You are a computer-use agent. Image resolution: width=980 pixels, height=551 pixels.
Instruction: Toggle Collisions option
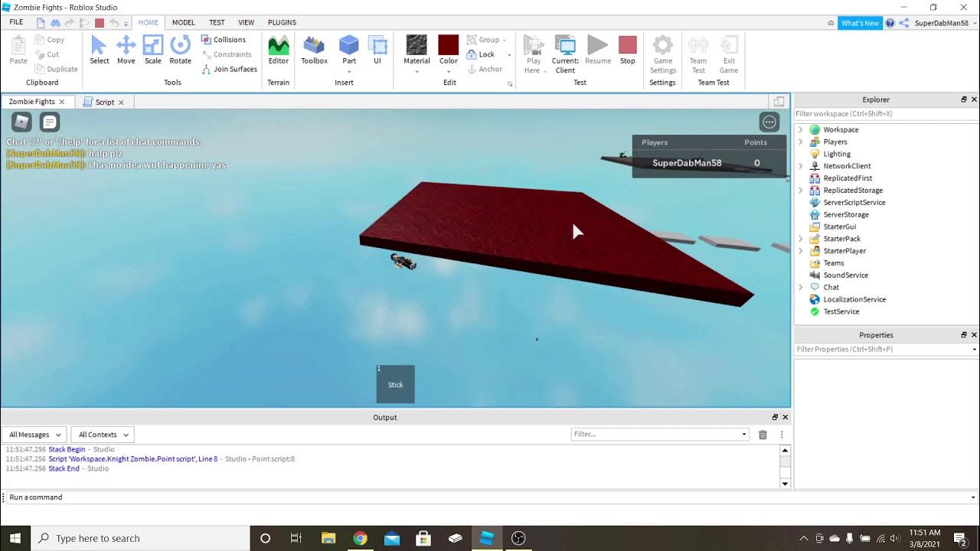point(224,40)
